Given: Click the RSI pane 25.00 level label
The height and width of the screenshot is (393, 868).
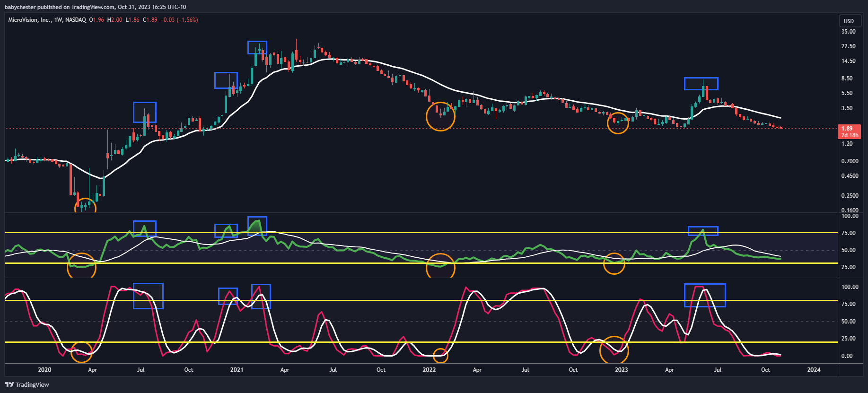Looking at the screenshot, I should 848,267.
